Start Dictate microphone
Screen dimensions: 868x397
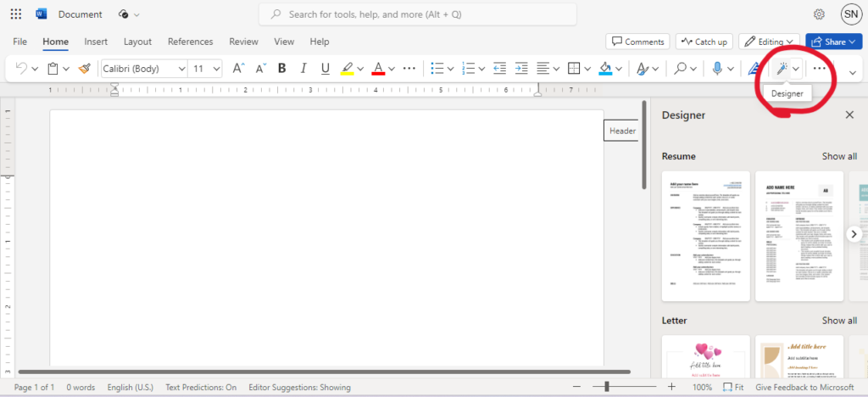pos(717,69)
